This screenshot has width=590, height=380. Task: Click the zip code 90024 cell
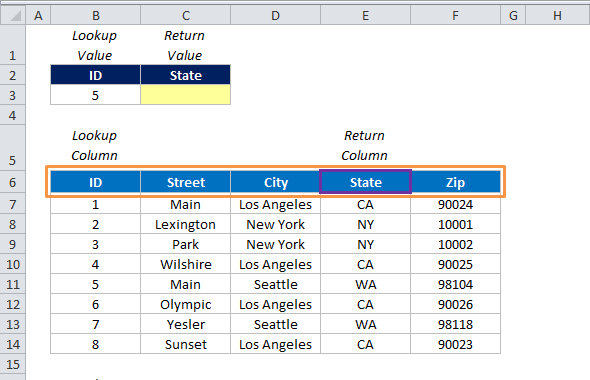pos(455,204)
